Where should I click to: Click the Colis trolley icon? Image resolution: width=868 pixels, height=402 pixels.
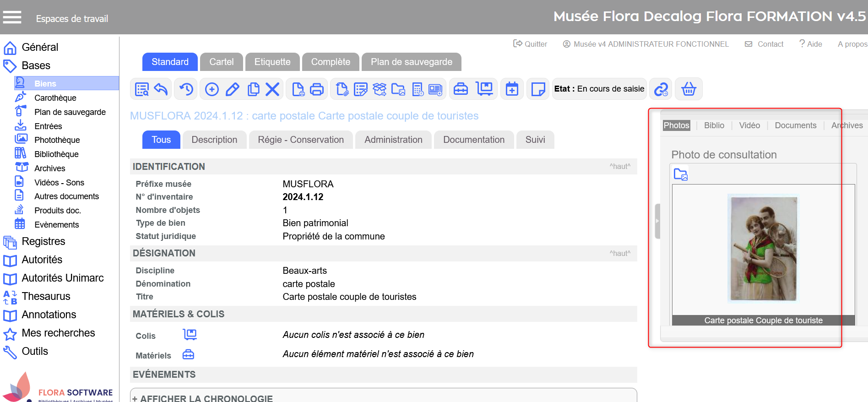190,335
